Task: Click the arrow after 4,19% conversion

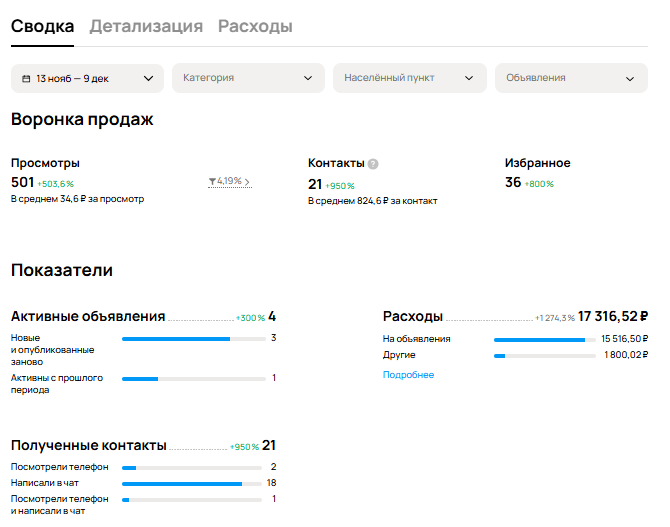Action: click(x=247, y=182)
